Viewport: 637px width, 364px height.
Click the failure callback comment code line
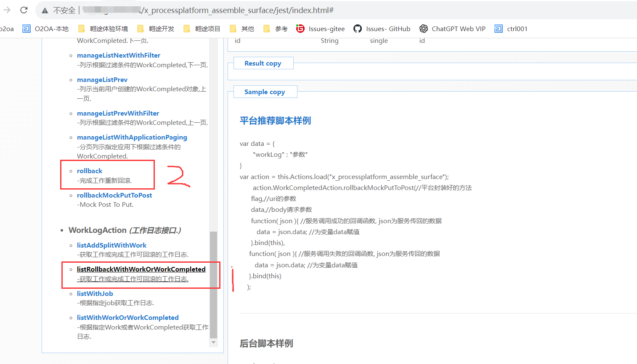344,253
